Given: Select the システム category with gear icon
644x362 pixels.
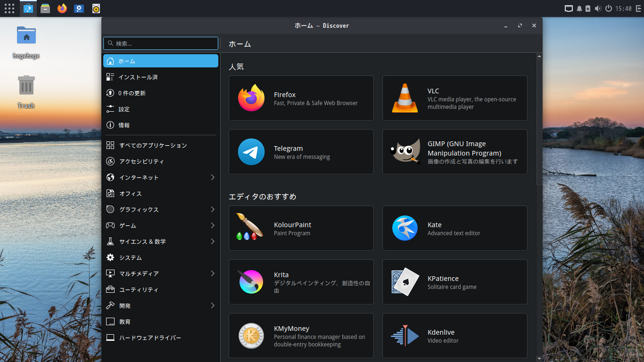Looking at the screenshot, I should click(x=161, y=257).
